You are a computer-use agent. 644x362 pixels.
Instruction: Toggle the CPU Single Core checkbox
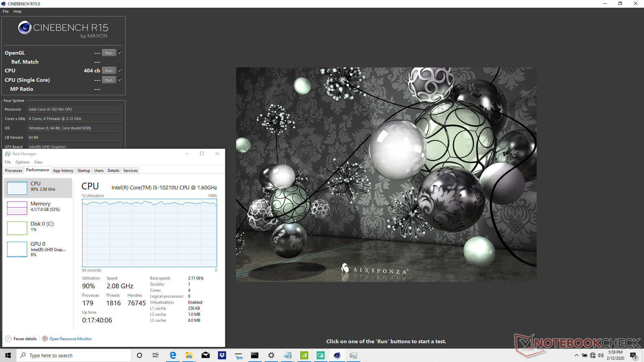click(120, 80)
